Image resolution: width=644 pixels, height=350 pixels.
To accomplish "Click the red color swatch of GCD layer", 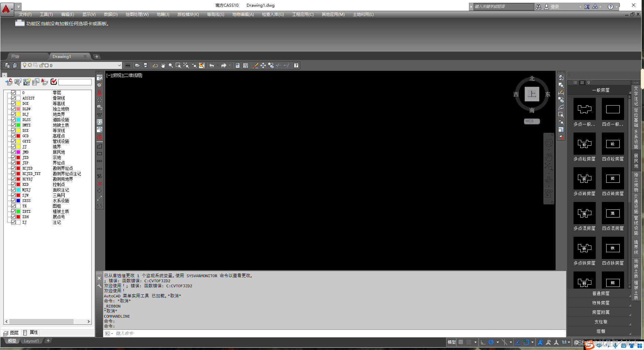I will [x=19, y=136].
